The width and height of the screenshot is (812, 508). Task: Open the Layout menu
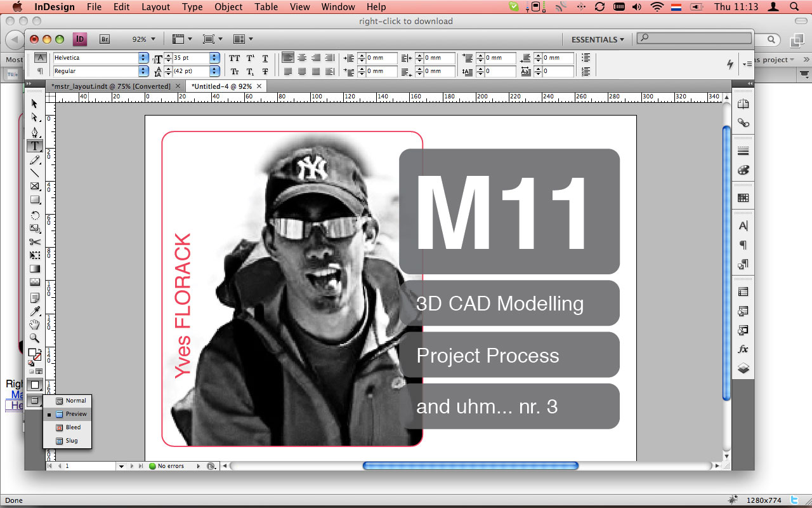pyautogui.click(x=155, y=7)
